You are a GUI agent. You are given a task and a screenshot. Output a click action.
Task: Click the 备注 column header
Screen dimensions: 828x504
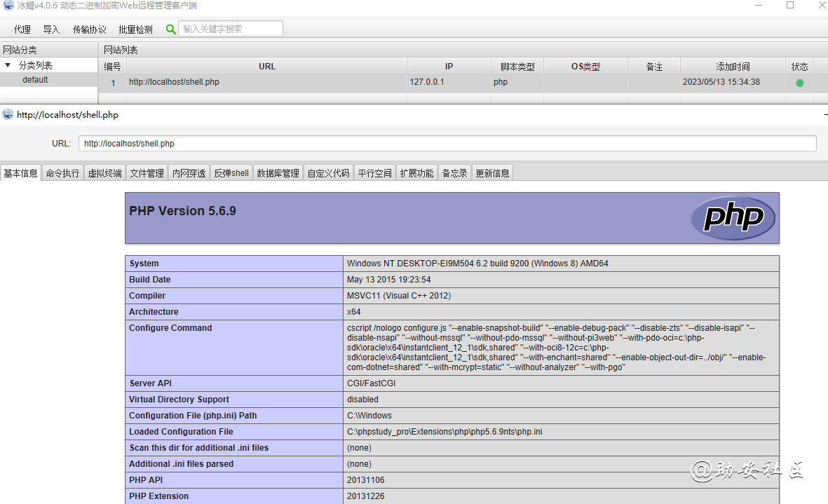pyautogui.click(x=653, y=67)
